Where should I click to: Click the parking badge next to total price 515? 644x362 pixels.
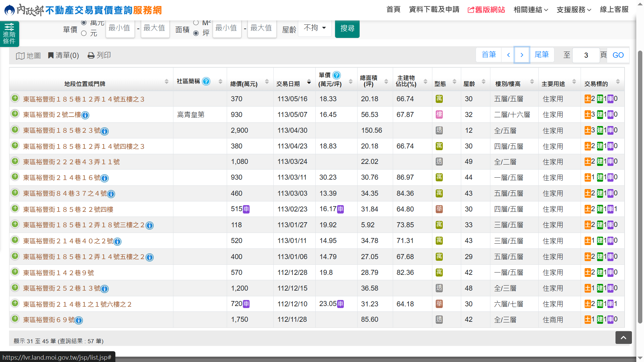(246, 209)
